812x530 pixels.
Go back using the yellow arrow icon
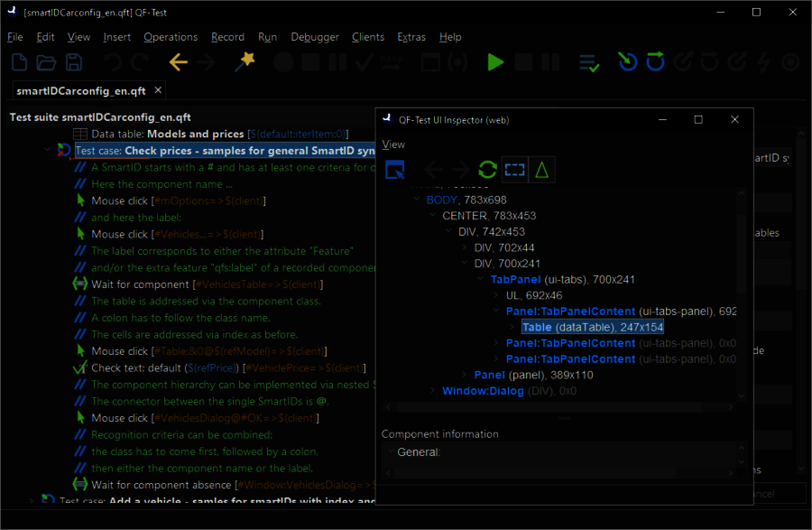pos(178,62)
